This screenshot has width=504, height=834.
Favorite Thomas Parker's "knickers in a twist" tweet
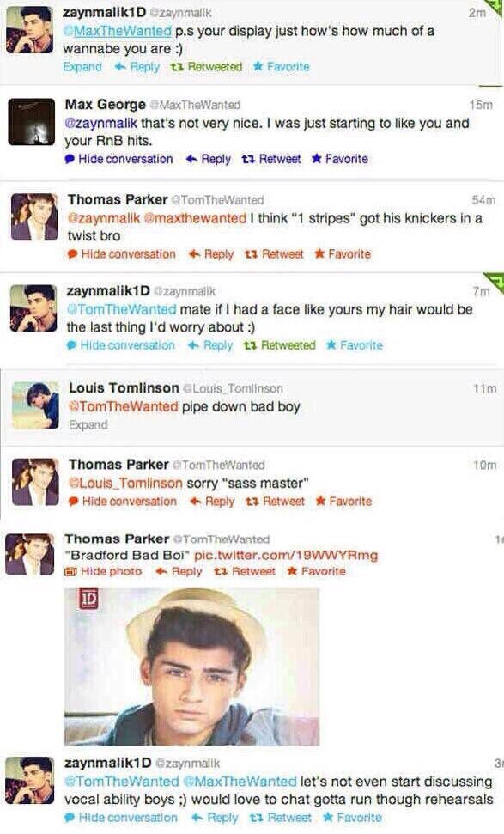tap(343, 253)
